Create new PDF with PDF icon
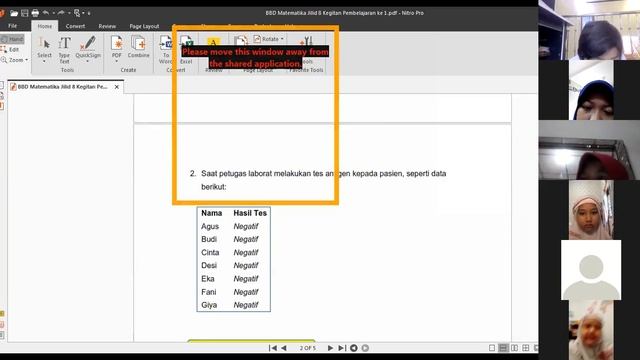Screen dimensions: 640x360 117,47
